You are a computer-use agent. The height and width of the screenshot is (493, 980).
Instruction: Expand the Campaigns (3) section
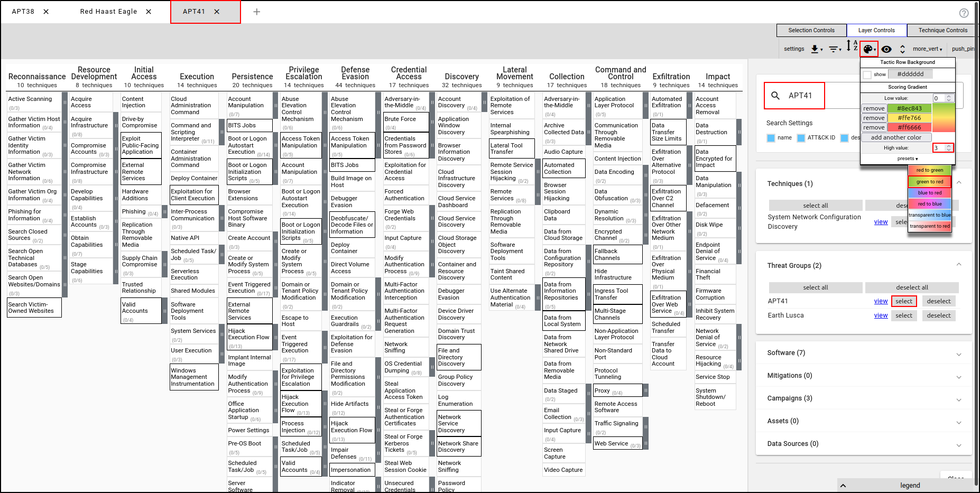pos(959,400)
